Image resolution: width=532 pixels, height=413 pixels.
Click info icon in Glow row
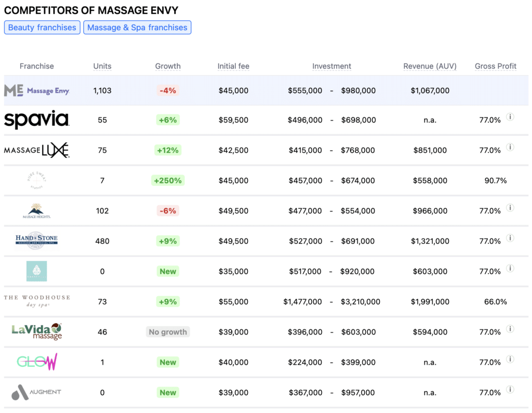(x=510, y=359)
